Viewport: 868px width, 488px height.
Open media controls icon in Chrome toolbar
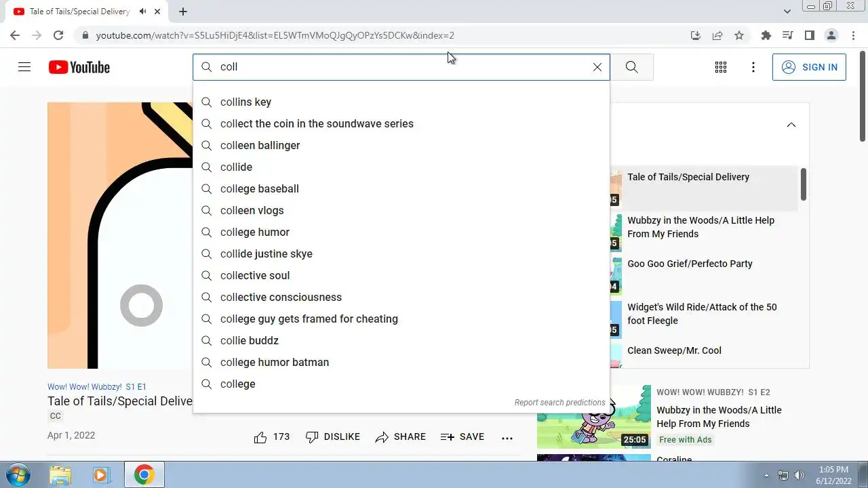[x=787, y=35]
